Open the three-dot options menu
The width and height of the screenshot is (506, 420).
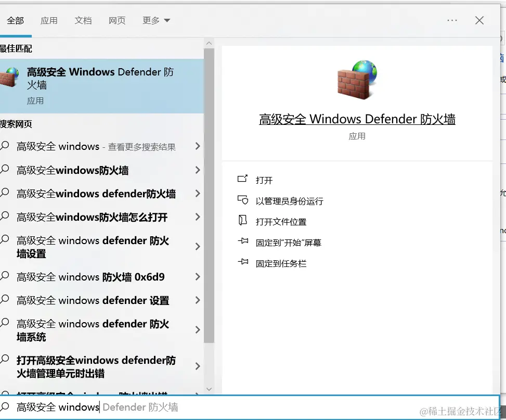[452, 20]
